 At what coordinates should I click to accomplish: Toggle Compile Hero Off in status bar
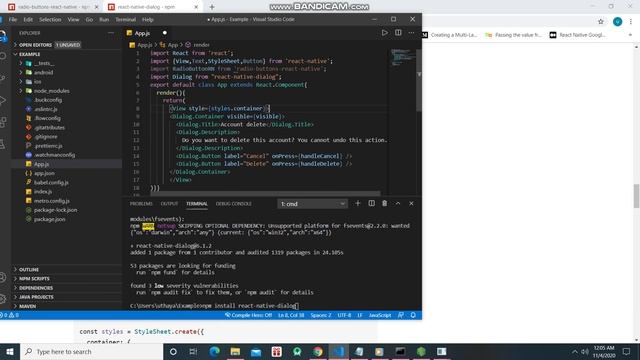pyautogui.click(x=249, y=315)
